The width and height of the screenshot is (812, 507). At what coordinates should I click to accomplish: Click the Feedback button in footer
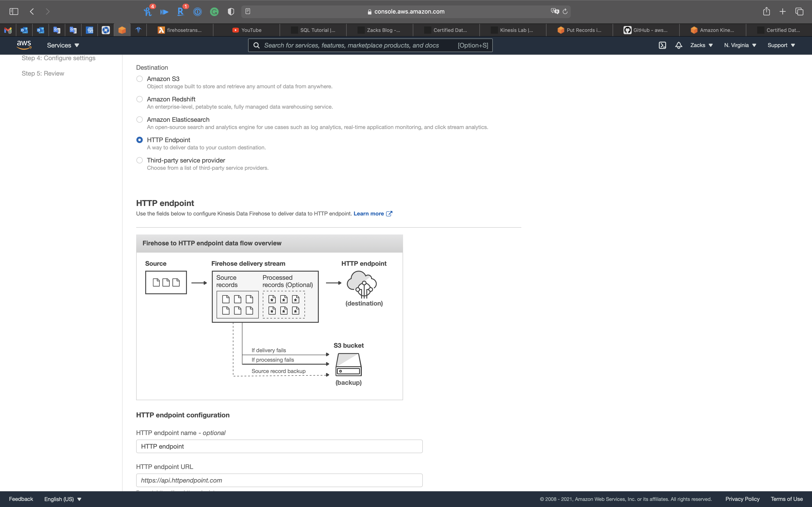tap(21, 499)
